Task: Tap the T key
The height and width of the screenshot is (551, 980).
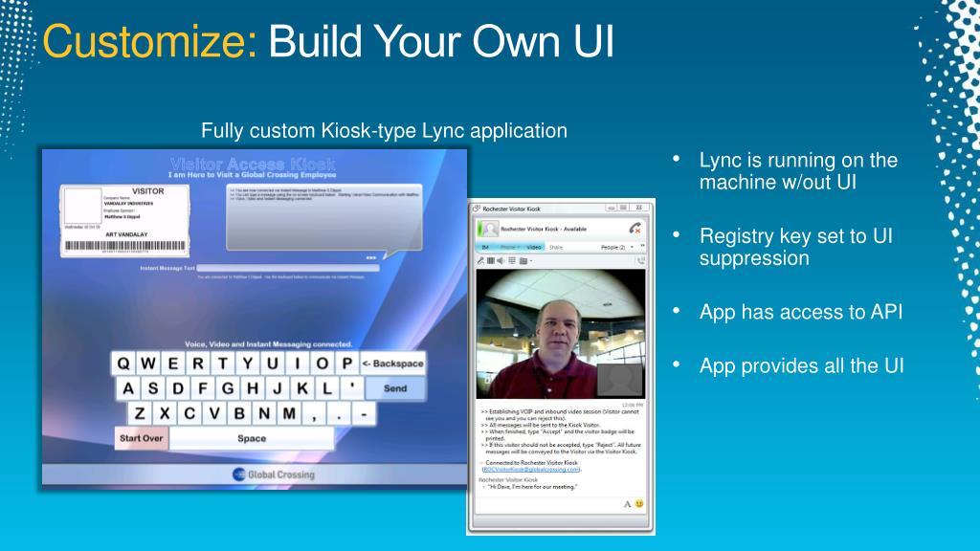Action: [222, 364]
